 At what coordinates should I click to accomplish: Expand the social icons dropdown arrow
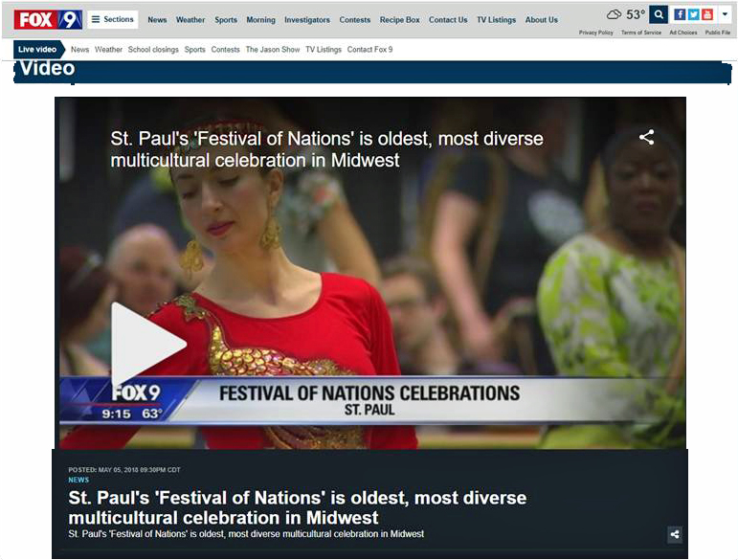(x=725, y=14)
